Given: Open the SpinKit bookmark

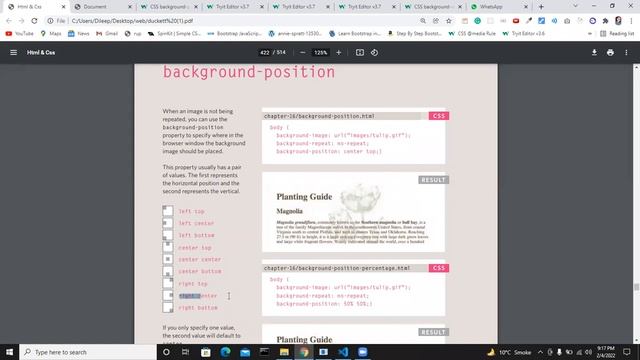Looking at the screenshot, I should [x=175, y=33].
